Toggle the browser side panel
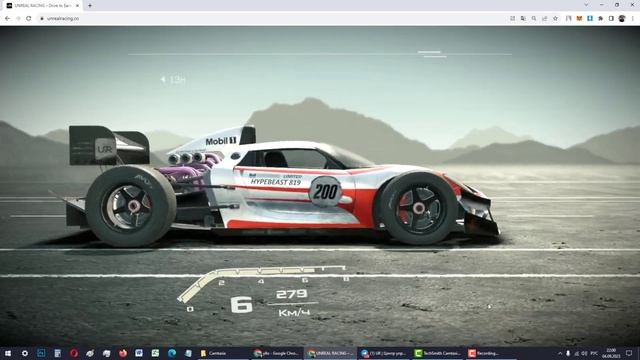640x360 pixels. point(611,18)
